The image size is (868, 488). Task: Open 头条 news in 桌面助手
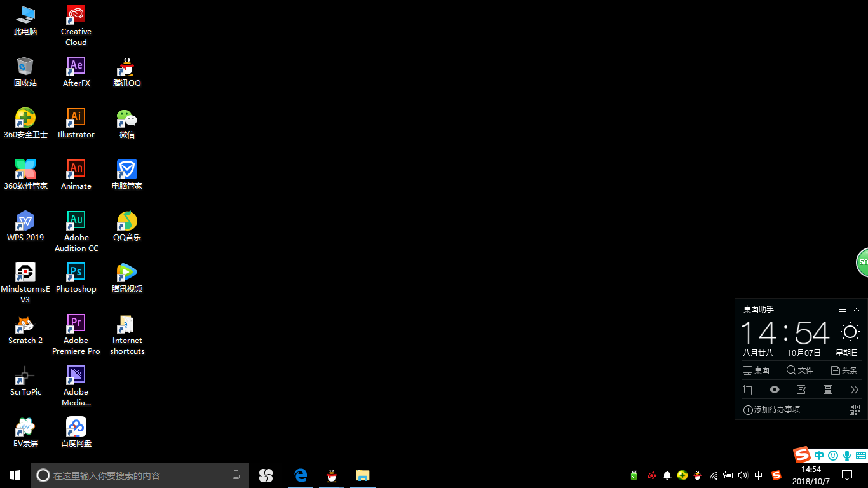coord(844,370)
